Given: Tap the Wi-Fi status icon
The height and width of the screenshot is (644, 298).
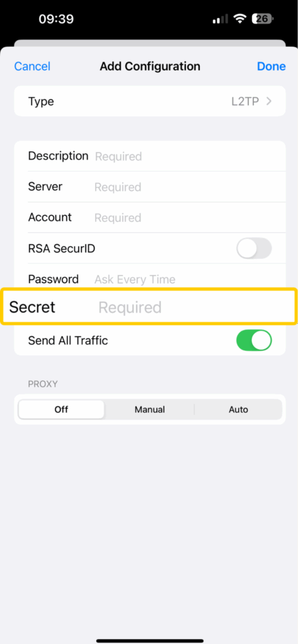Looking at the screenshot, I should pos(239,18).
